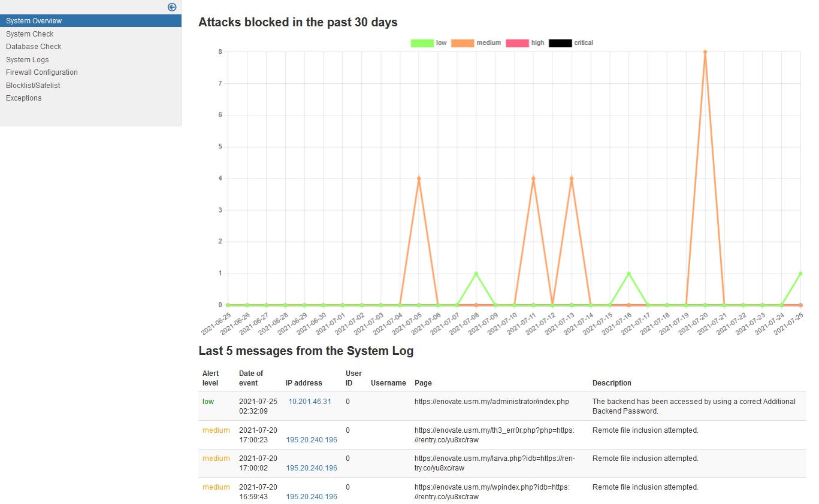Screen dimensions: 819x504
Task: Select Firewall Configuration menu entry
Action: (41, 72)
